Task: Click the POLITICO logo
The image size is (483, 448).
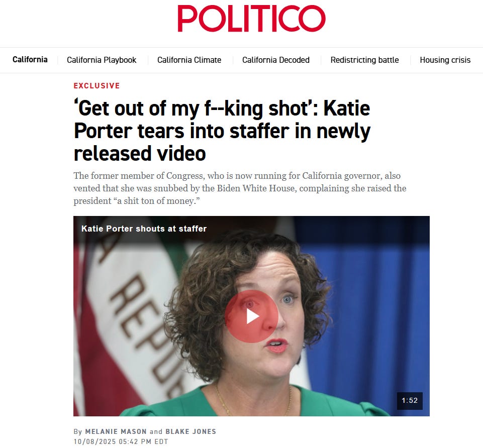Action: click(x=251, y=19)
